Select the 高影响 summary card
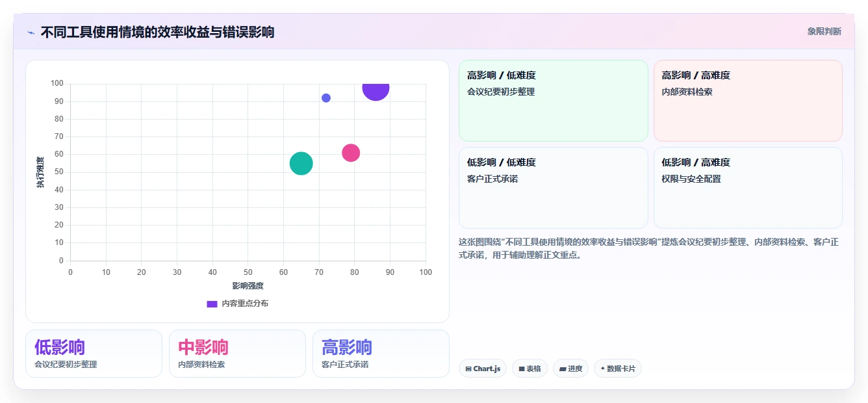Viewport: 868px width, 403px height. (x=381, y=354)
